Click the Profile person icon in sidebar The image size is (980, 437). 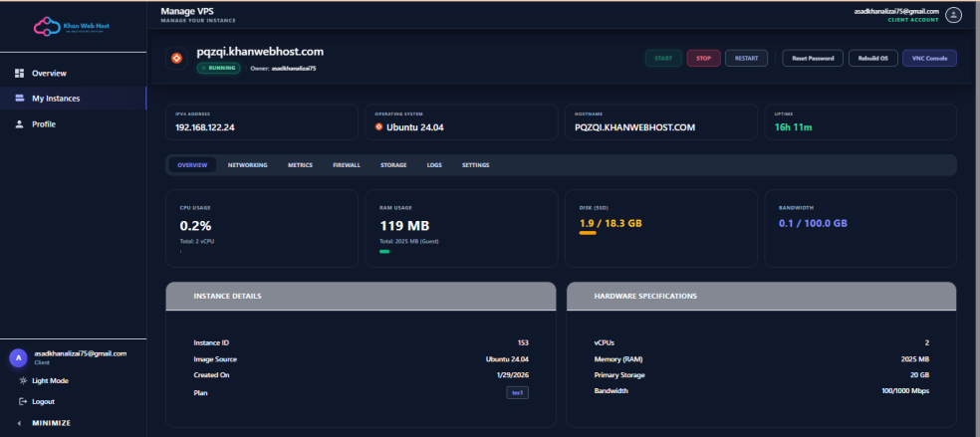tap(20, 124)
